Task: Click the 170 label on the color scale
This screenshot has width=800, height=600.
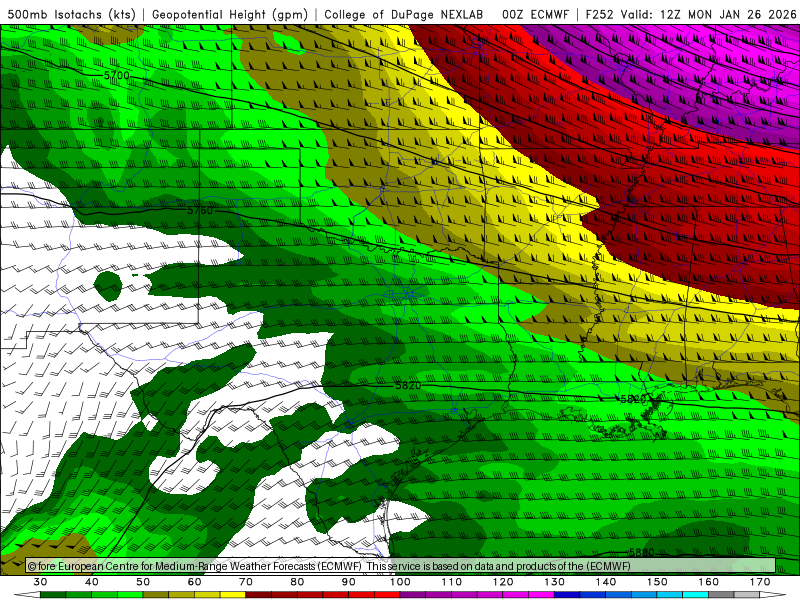Action: click(760, 582)
